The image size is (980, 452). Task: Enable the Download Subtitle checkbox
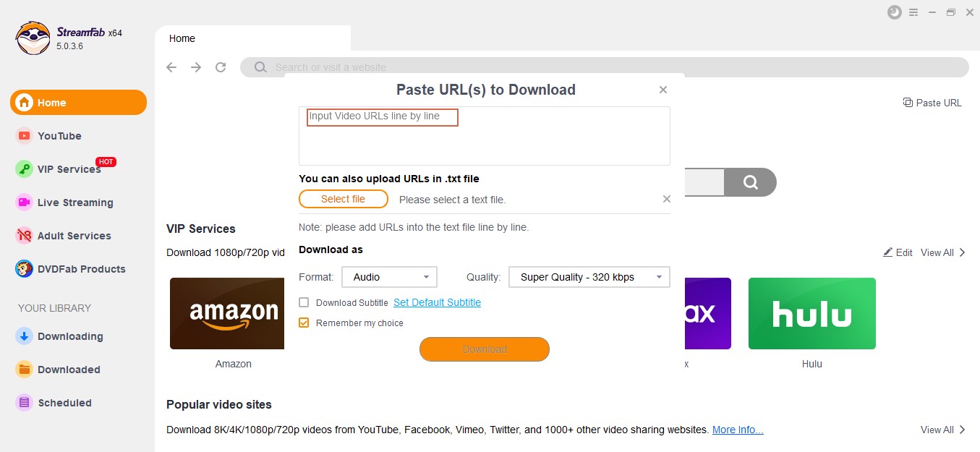pos(304,302)
